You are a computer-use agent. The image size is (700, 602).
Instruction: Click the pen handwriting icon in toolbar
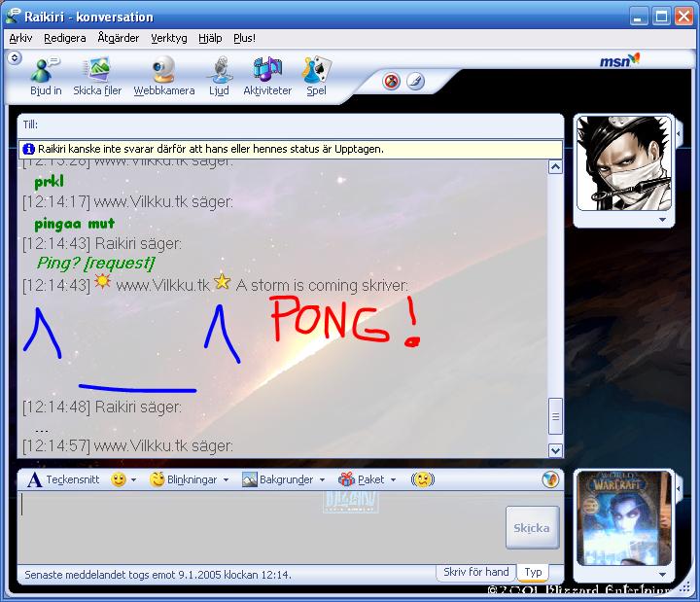click(415, 82)
